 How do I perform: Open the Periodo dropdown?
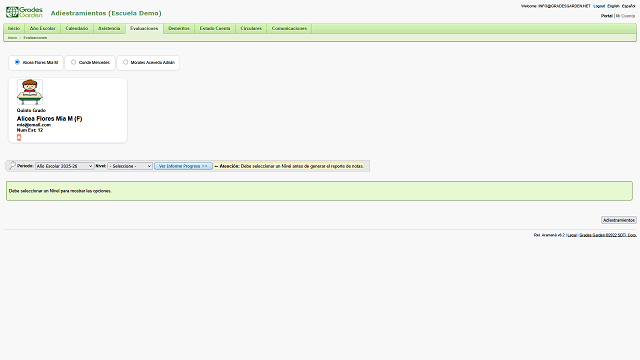[x=64, y=166]
